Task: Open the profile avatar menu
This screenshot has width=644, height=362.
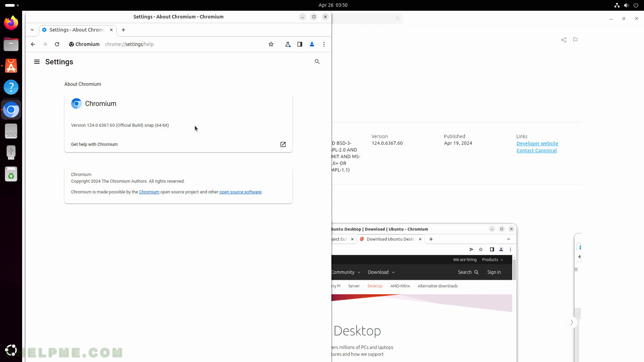Action: click(x=312, y=44)
